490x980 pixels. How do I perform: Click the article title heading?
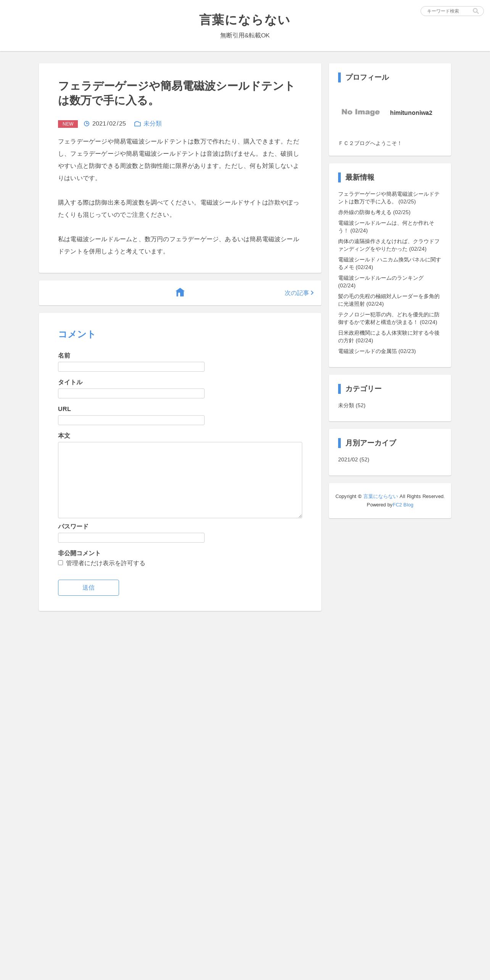[x=176, y=93]
